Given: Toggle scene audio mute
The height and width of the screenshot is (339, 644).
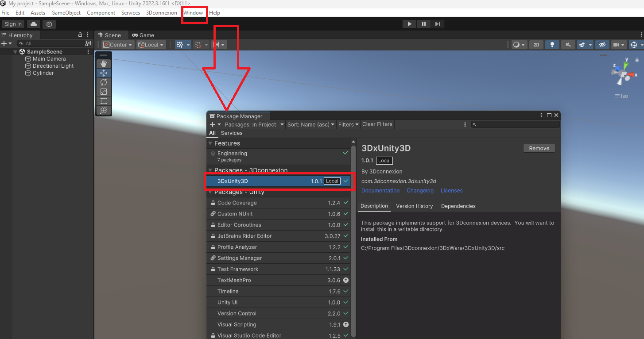Looking at the screenshot, I should pos(568,45).
